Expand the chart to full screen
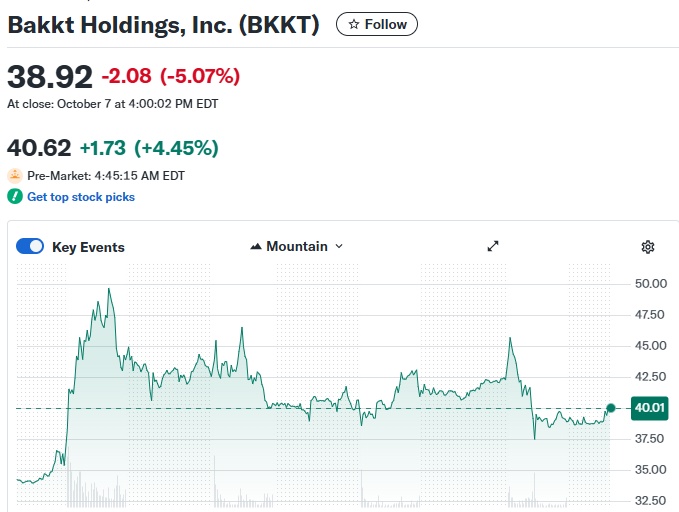The image size is (679, 512). pyautogui.click(x=493, y=246)
